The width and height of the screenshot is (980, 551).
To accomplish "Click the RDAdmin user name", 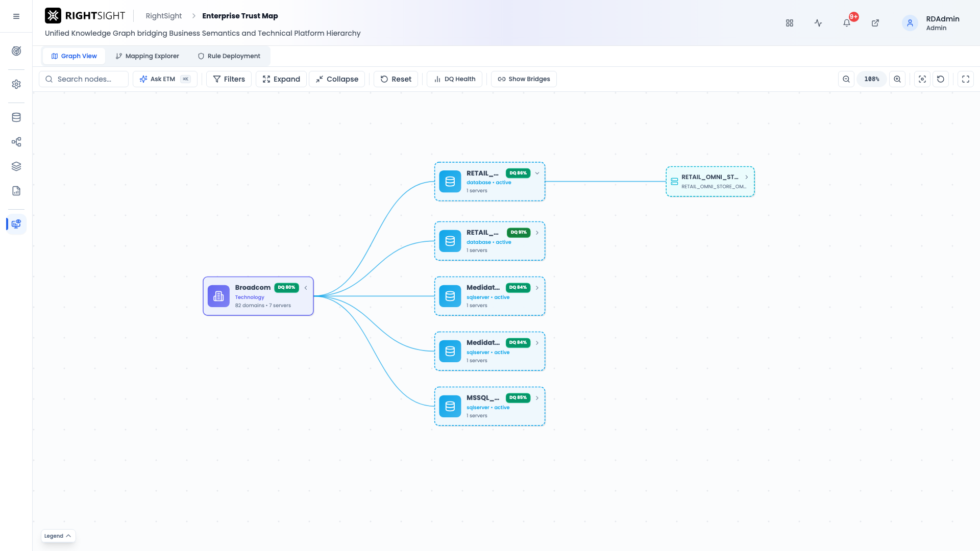I will pyautogui.click(x=943, y=19).
